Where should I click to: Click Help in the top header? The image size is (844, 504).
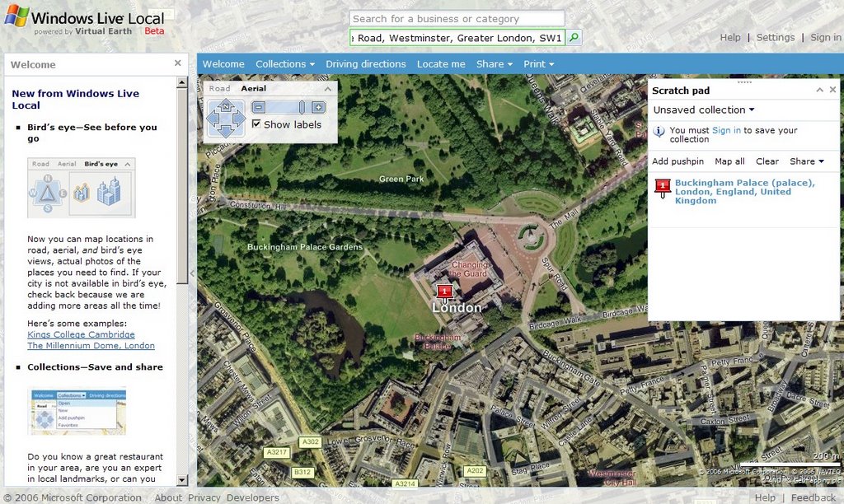coord(730,37)
